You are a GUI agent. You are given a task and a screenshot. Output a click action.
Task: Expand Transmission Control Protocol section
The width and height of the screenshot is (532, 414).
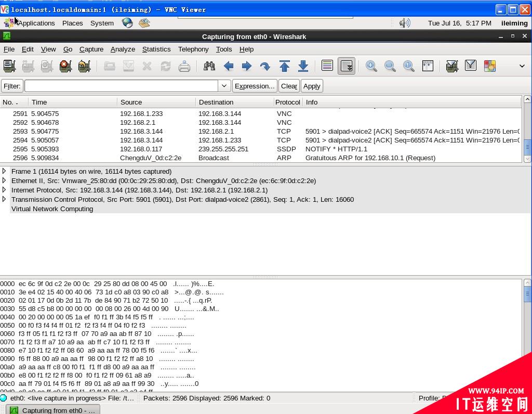(x=4, y=199)
